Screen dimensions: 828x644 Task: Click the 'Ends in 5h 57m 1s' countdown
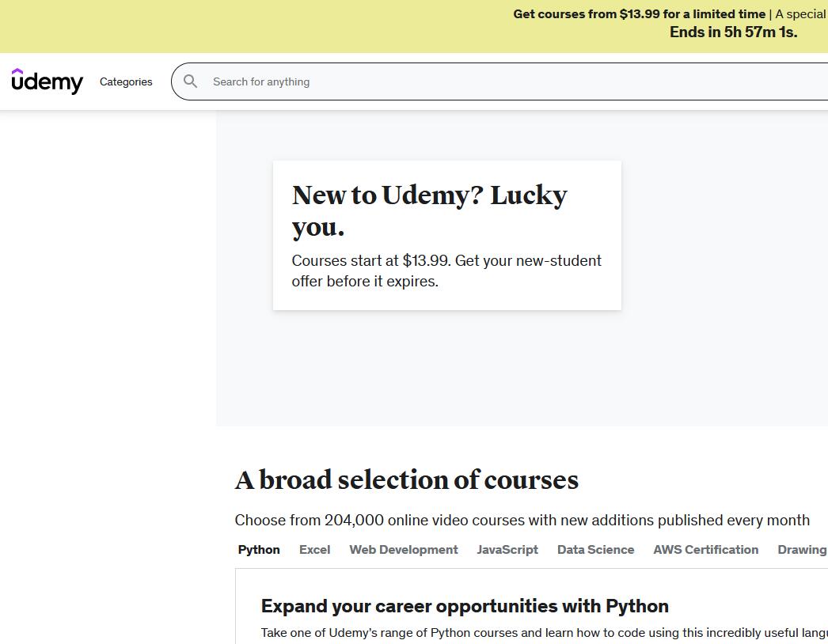(x=734, y=32)
